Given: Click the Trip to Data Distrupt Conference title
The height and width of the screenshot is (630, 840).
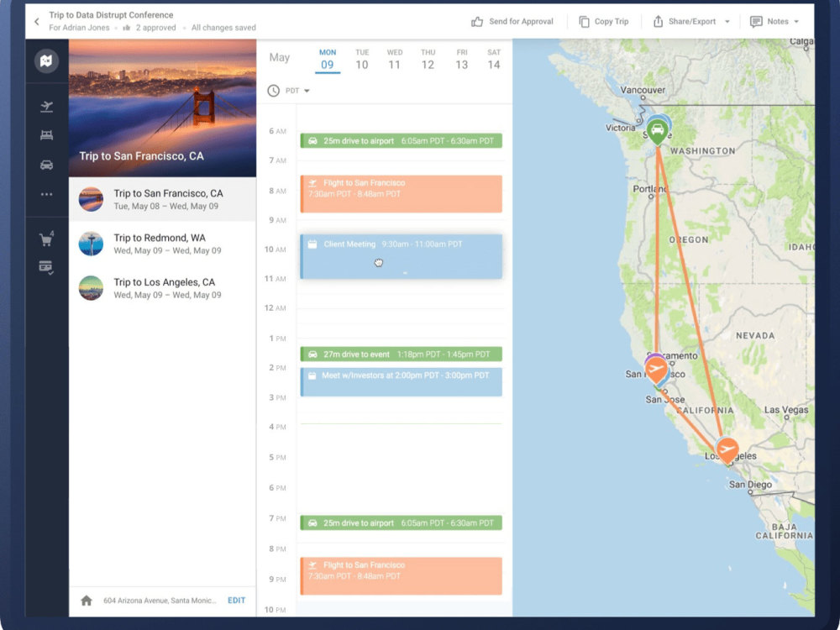Looking at the screenshot, I should point(111,15).
